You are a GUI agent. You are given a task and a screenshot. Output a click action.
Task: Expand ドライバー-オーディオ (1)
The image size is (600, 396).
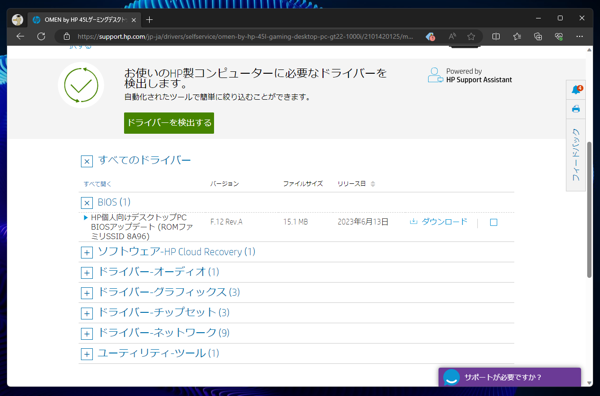87,273
